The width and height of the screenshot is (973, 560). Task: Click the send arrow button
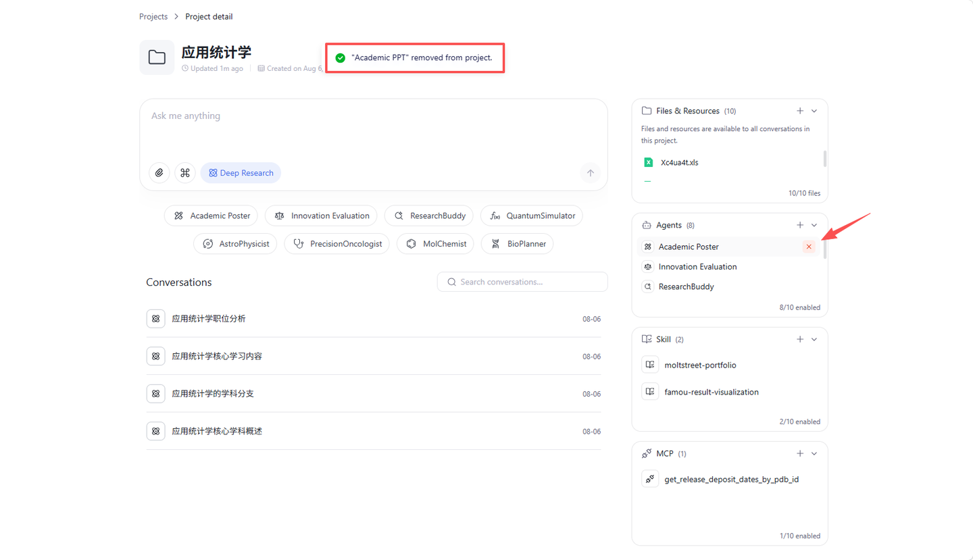[x=590, y=173]
